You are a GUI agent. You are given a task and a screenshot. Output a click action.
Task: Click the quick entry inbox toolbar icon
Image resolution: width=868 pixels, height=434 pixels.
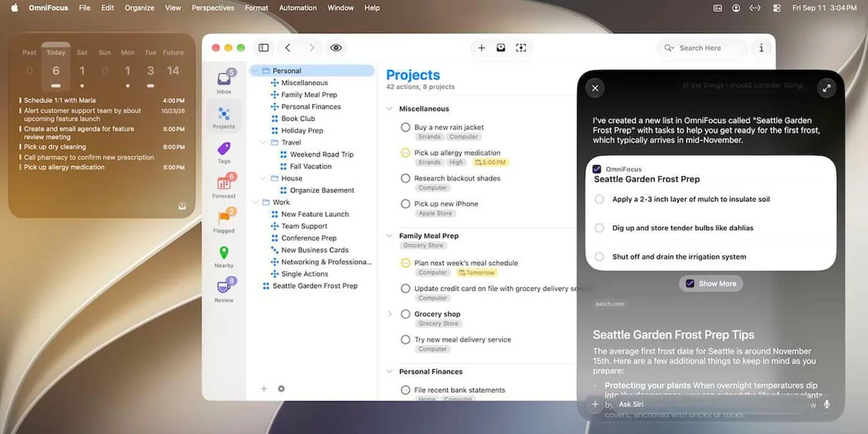tap(501, 48)
